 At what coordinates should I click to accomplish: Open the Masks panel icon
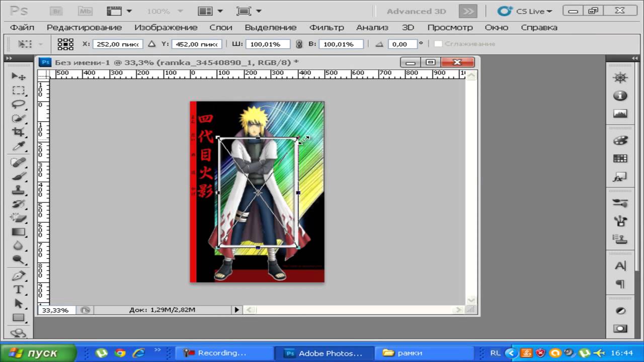620,328
